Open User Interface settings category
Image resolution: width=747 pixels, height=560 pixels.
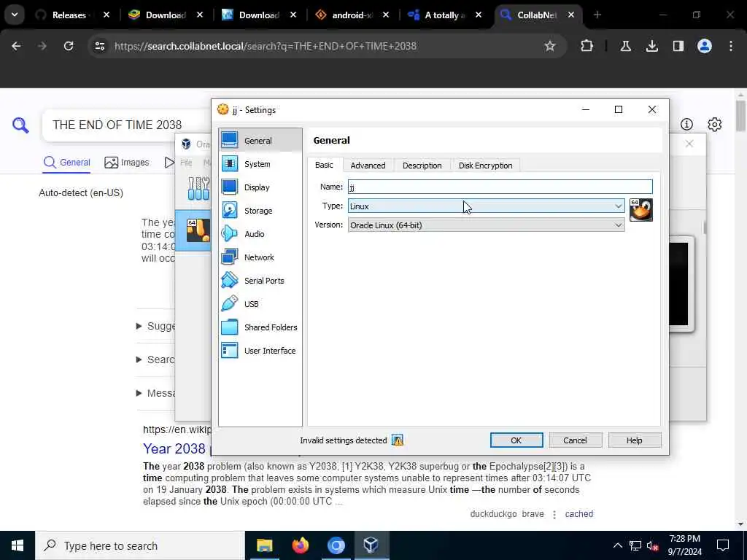pos(260,351)
